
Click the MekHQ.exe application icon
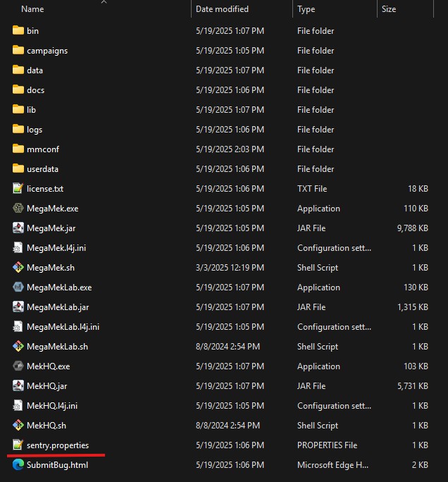coord(18,366)
